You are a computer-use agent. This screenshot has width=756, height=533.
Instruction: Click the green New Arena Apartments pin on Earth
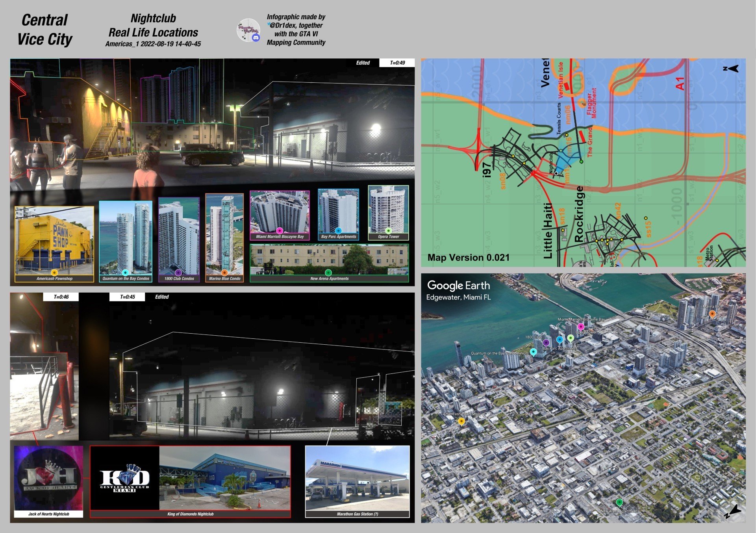click(x=619, y=502)
